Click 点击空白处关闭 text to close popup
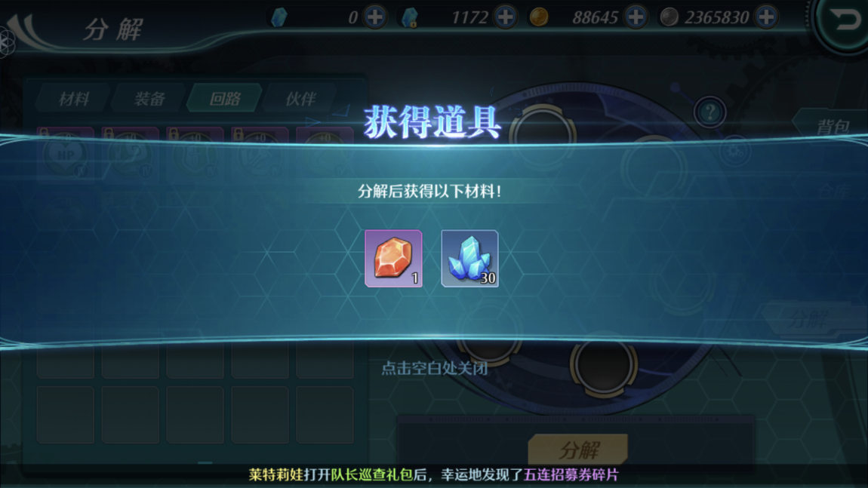 435,368
